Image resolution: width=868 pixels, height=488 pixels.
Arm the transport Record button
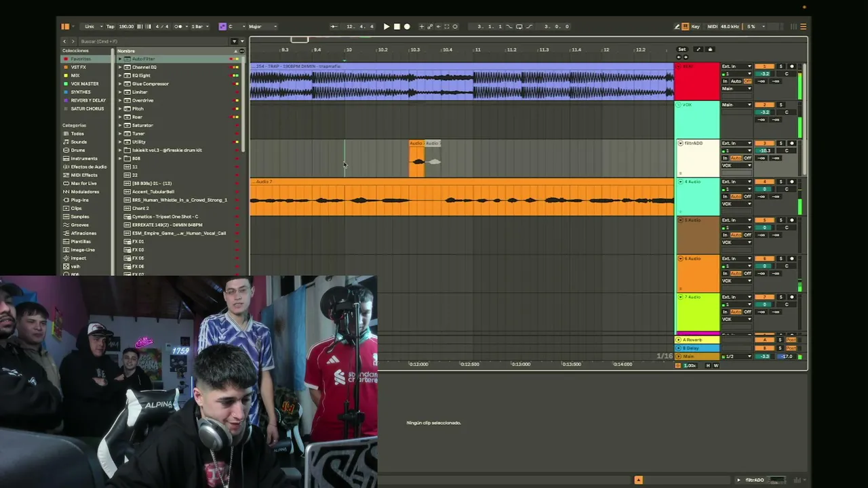click(x=407, y=26)
